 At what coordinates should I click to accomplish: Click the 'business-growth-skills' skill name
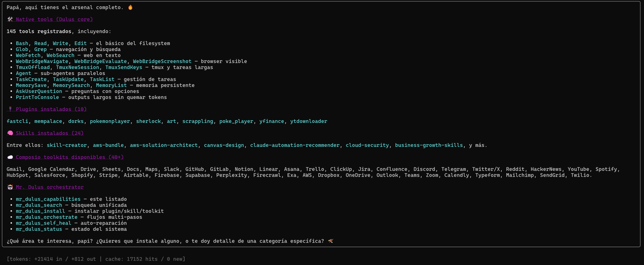[429, 145]
